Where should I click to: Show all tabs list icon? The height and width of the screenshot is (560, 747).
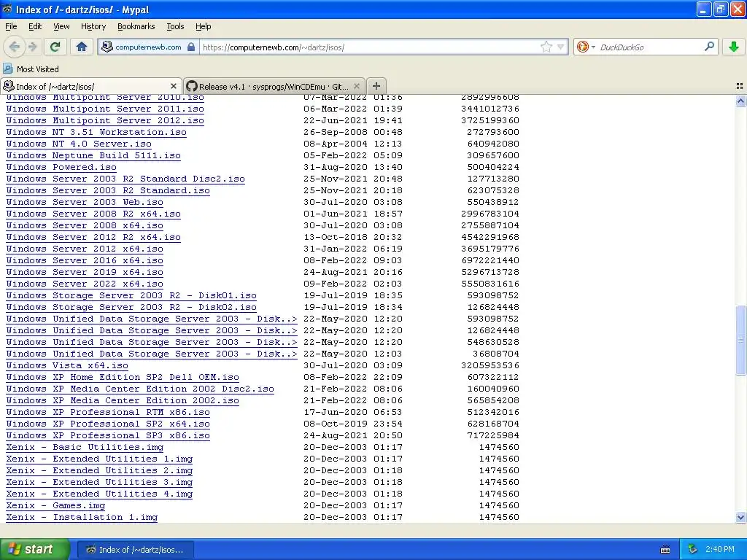click(x=740, y=86)
